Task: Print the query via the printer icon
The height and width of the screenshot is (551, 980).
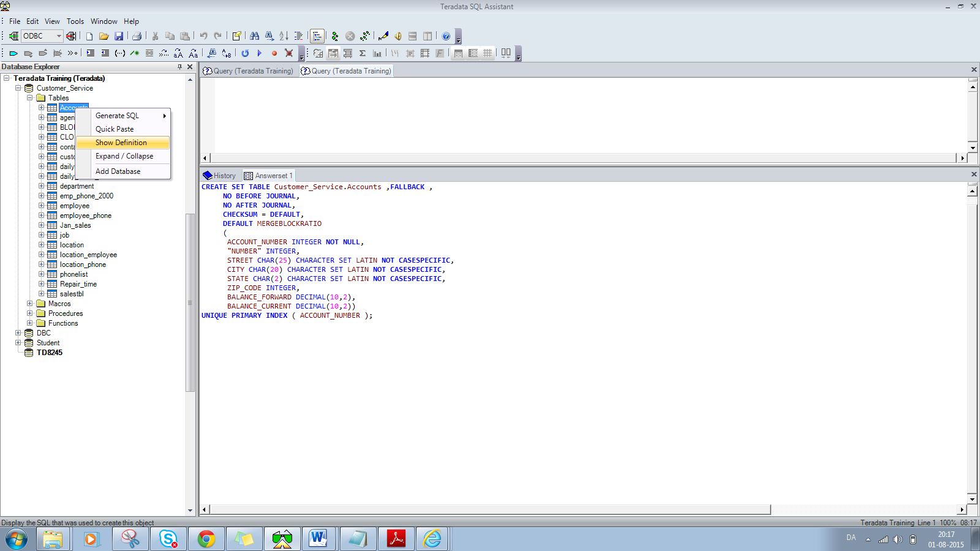Action: pyautogui.click(x=137, y=36)
